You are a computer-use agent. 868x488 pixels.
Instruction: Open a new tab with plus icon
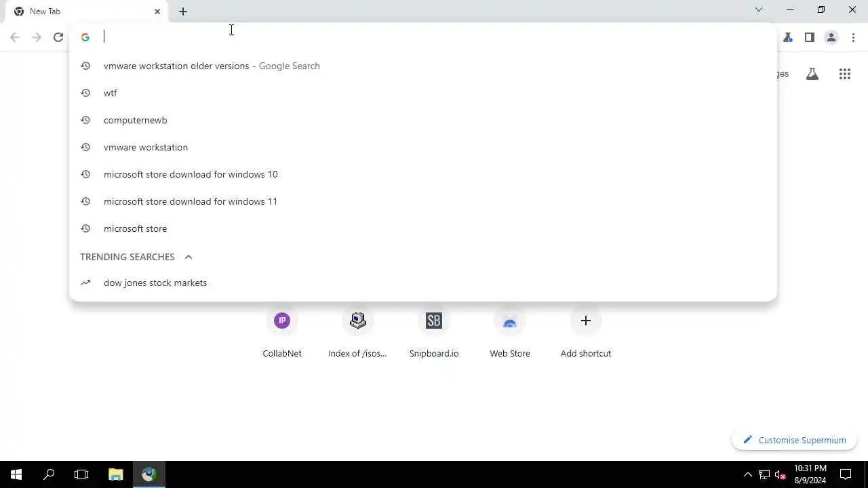click(x=183, y=12)
